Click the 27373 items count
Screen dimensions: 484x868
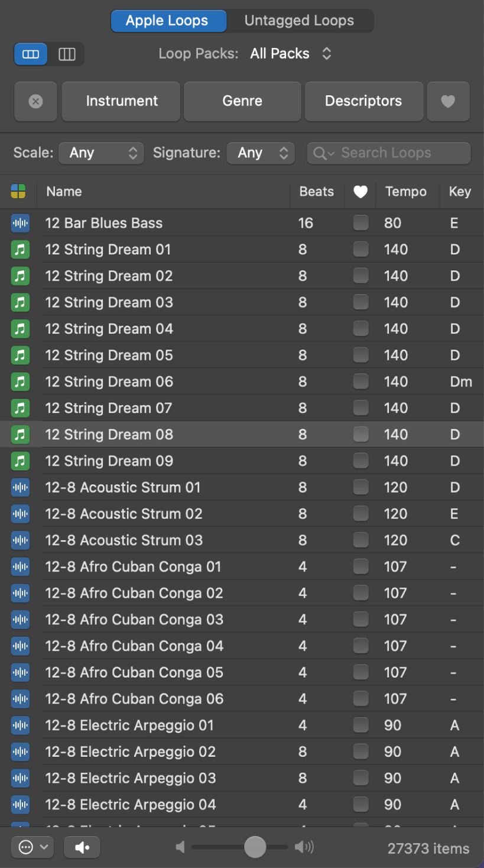428,848
